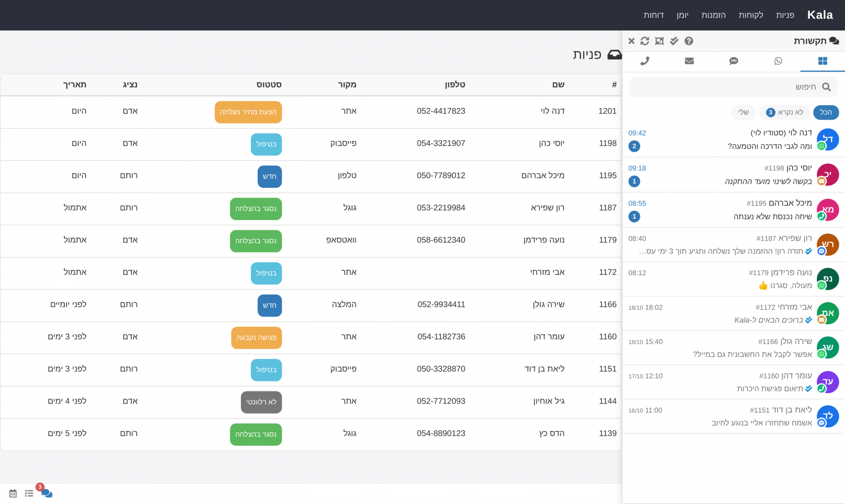The height and width of the screenshot is (504, 845).
Task: Open chat icon in bottom bar
Action: [x=47, y=493]
